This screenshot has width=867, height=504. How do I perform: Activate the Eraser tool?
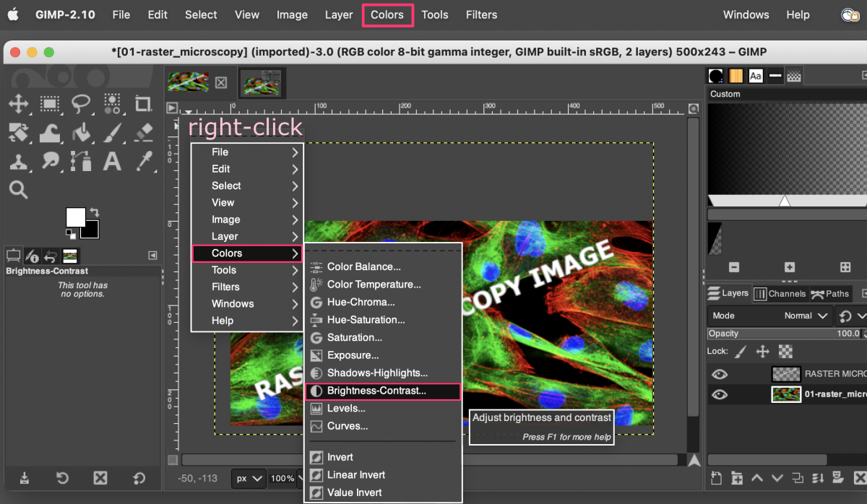pyautogui.click(x=143, y=133)
